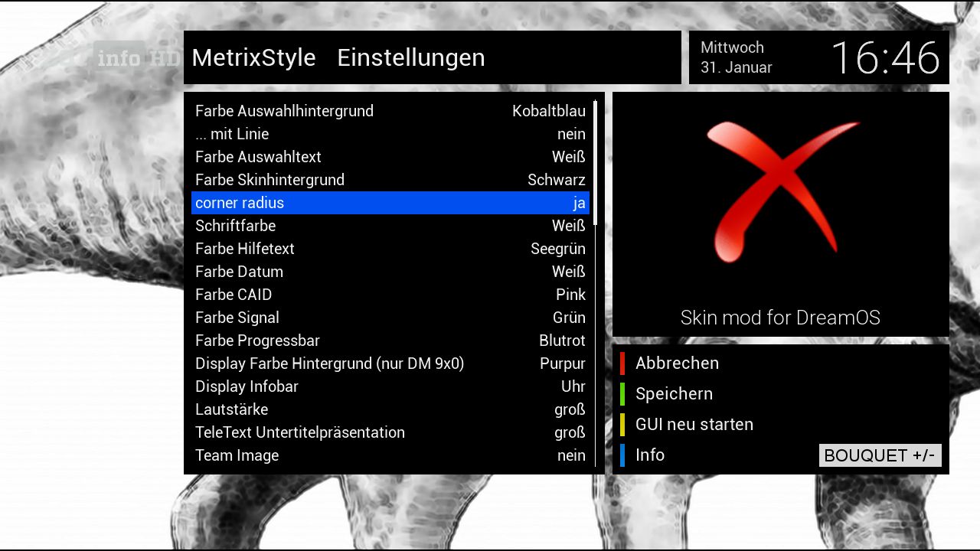Change Display Infobar value Uhr

pos(573,386)
